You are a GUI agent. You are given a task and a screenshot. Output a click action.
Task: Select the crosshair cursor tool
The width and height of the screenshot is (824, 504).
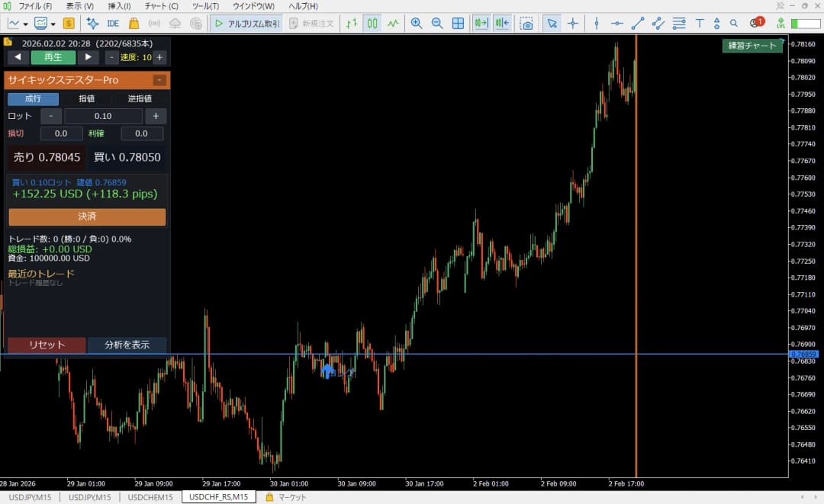[x=573, y=23]
